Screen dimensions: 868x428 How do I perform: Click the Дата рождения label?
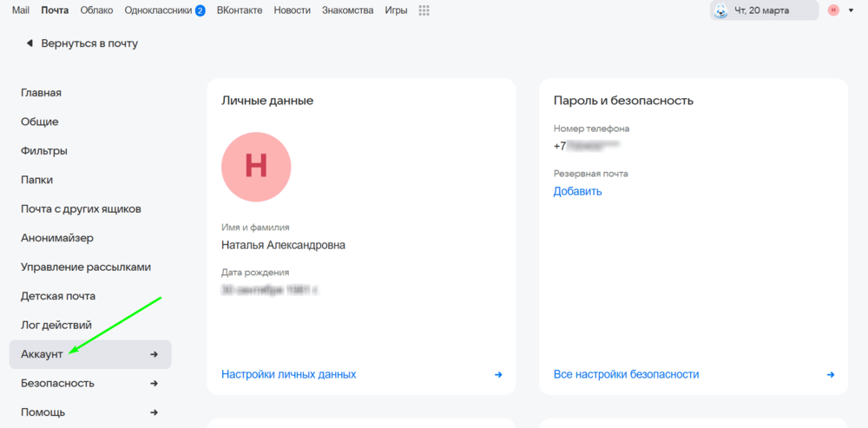point(255,273)
